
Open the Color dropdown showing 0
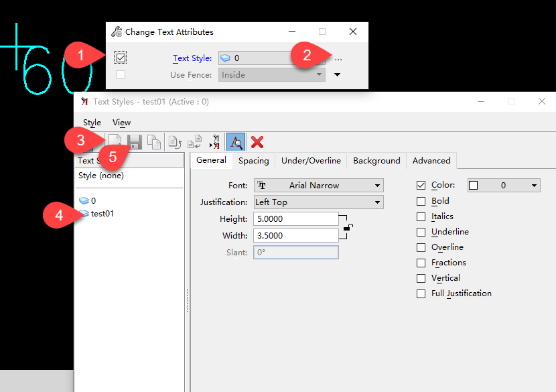pos(504,185)
